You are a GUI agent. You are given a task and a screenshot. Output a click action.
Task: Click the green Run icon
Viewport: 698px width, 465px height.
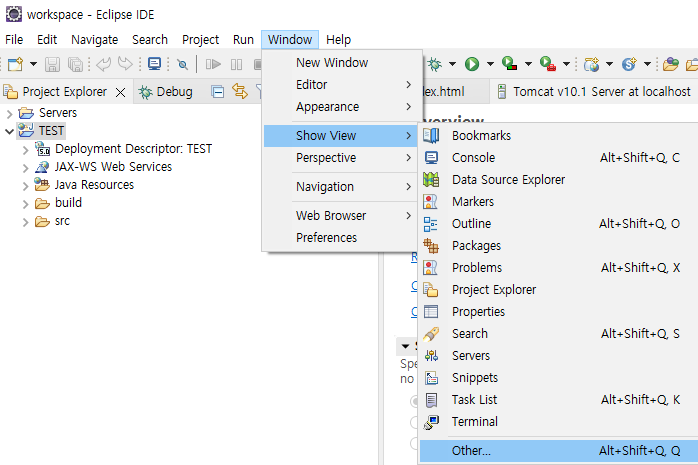pyautogui.click(x=472, y=65)
